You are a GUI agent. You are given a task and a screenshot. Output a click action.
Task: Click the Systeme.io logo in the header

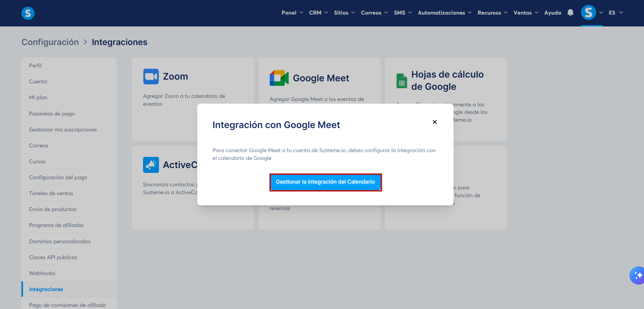(x=28, y=13)
